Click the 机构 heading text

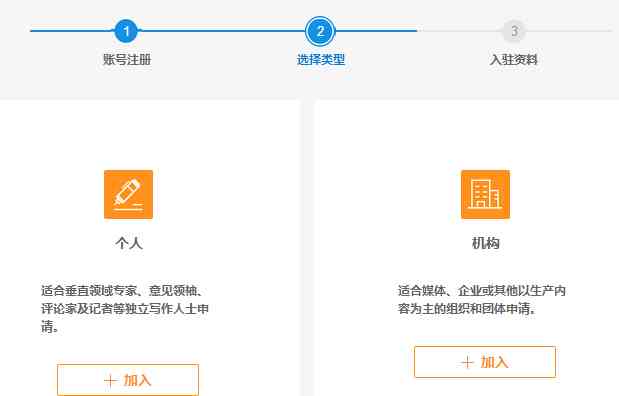[x=486, y=243]
